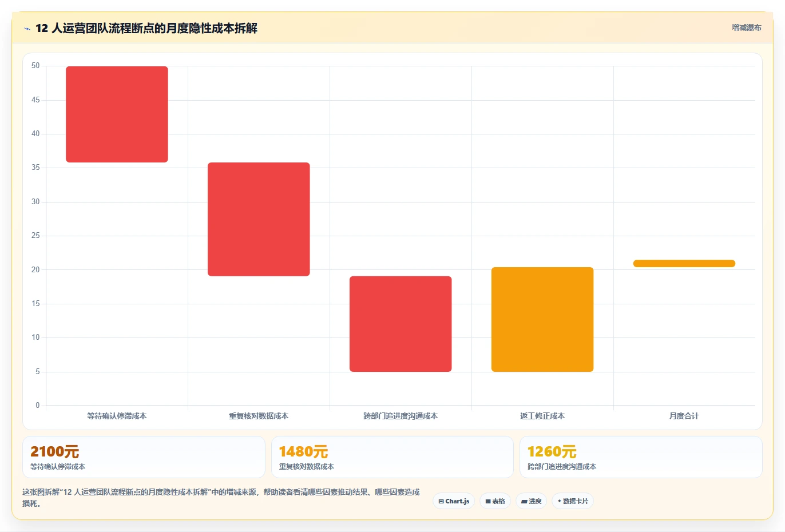Click the y-axis value 40
Viewport: 785px width, 532px height.
(x=35, y=134)
